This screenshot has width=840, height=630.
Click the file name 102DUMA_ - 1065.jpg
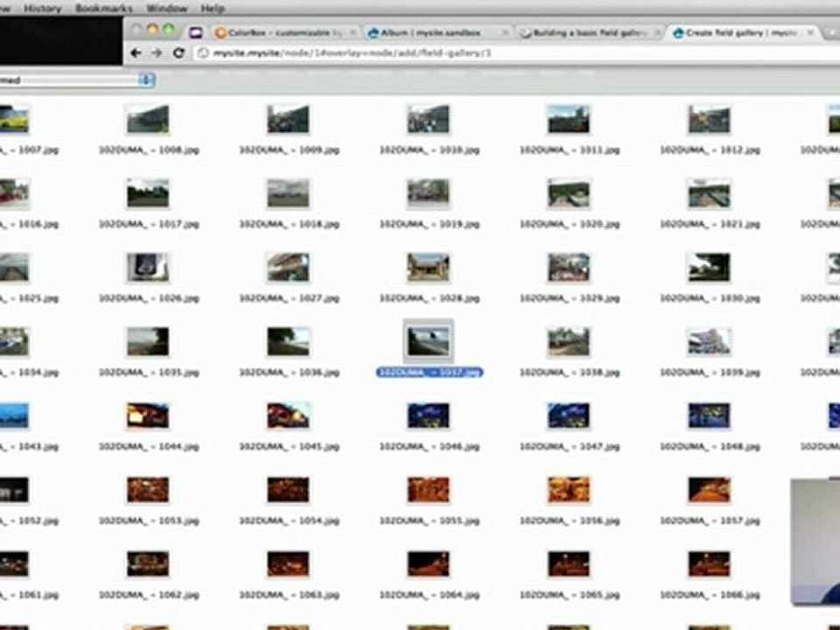pyautogui.click(x=570, y=595)
